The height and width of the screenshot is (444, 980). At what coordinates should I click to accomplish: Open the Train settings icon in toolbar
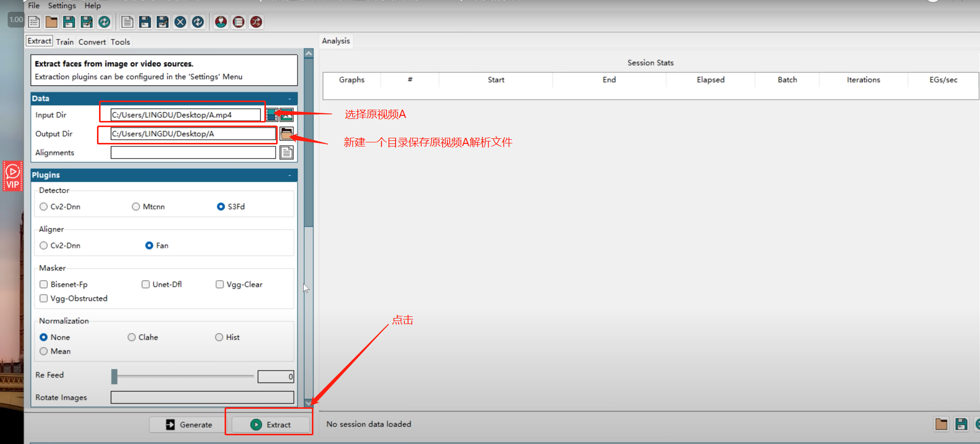click(238, 22)
